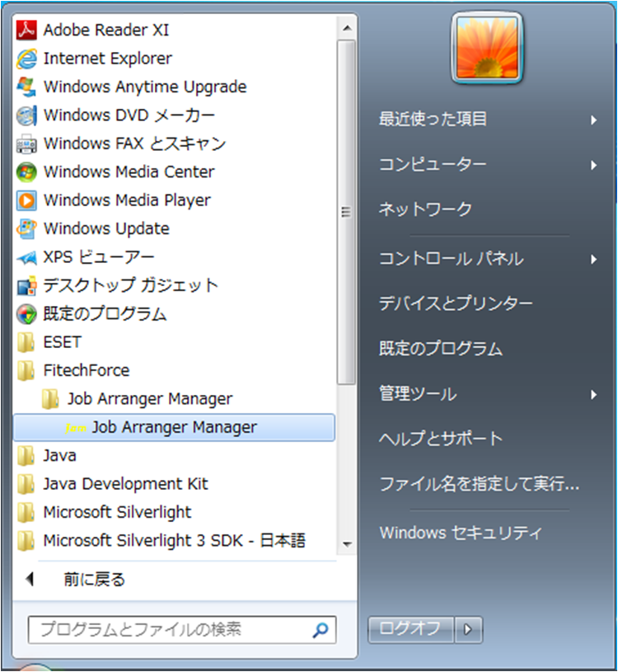Click the Windows Media Player icon
The height and width of the screenshot is (672, 618).
pyautogui.click(x=26, y=200)
